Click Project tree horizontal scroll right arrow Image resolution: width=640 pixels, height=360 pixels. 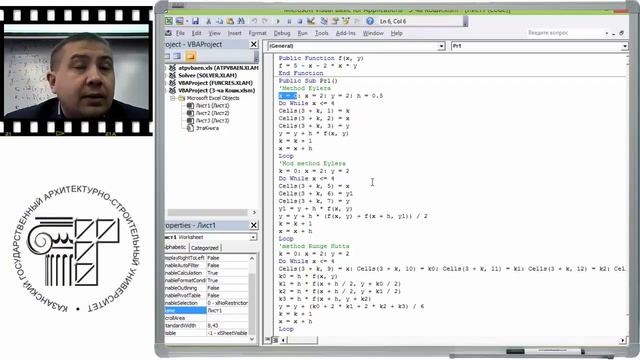pos(254,212)
